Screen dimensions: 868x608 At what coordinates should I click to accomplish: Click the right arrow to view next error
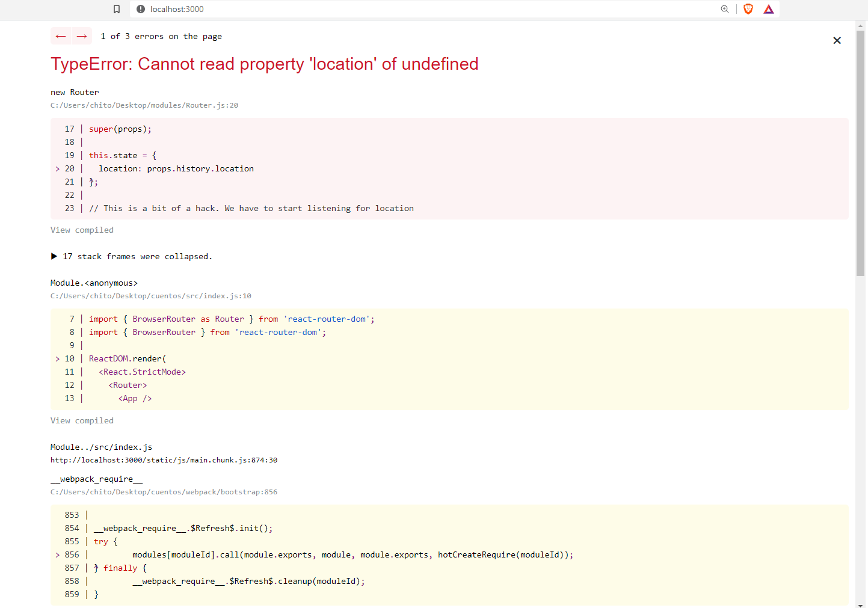81,36
